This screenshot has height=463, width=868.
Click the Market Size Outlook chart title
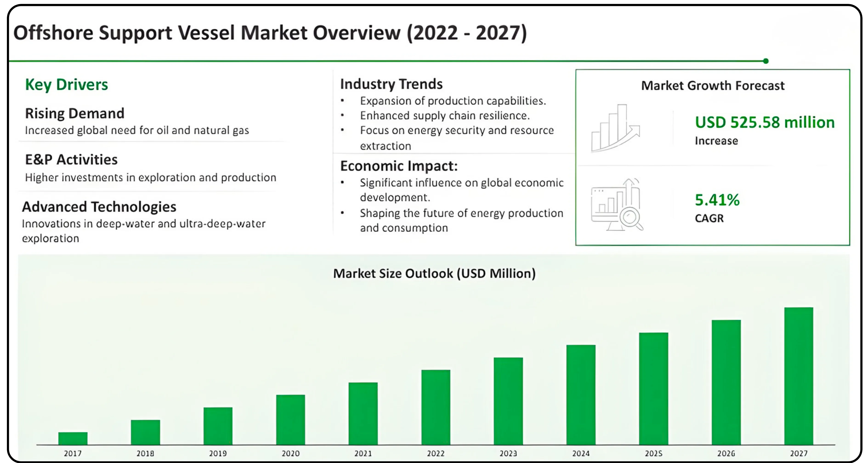click(x=434, y=274)
